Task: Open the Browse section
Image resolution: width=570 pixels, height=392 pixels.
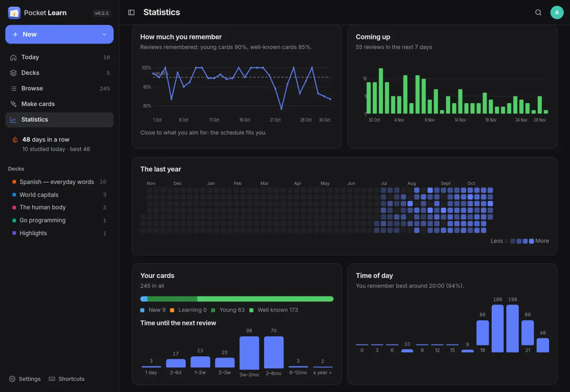Action: (59, 88)
